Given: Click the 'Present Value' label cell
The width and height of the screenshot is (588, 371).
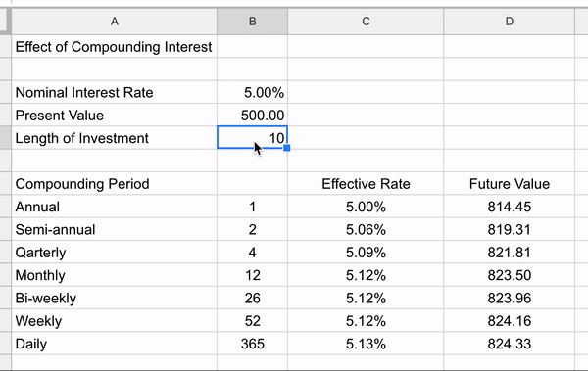Looking at the screenshot, I should click(x=114, y=116).
